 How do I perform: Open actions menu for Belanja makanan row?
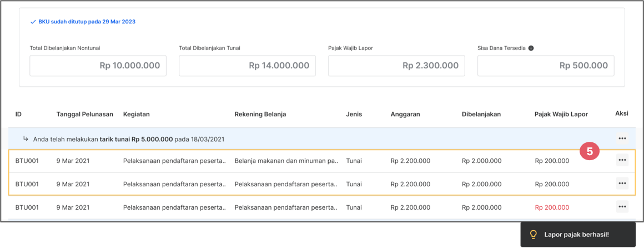[x=622, y=160]
